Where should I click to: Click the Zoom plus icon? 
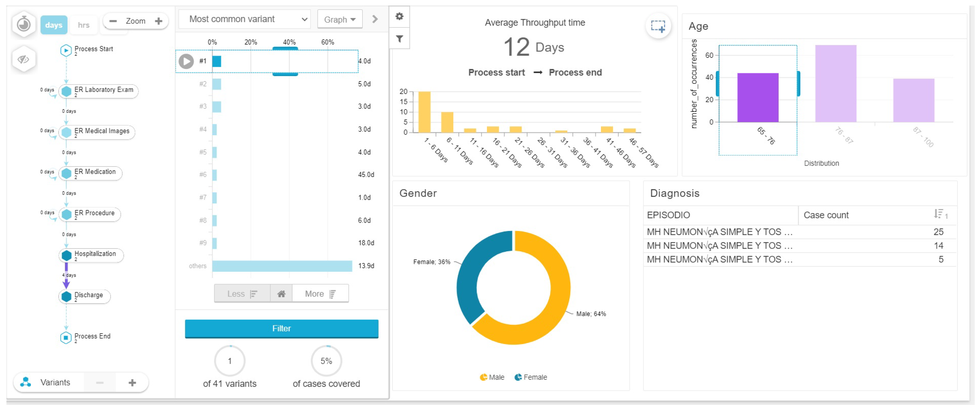click(x=159, y=21)
